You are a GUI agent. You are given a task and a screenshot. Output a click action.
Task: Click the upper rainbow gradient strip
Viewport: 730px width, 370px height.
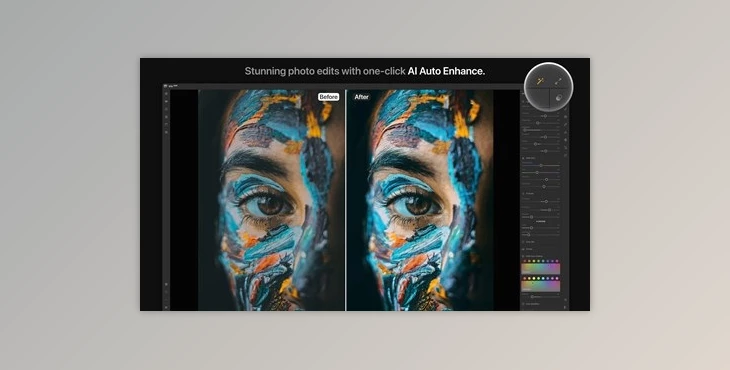click(x=541, y=269)
